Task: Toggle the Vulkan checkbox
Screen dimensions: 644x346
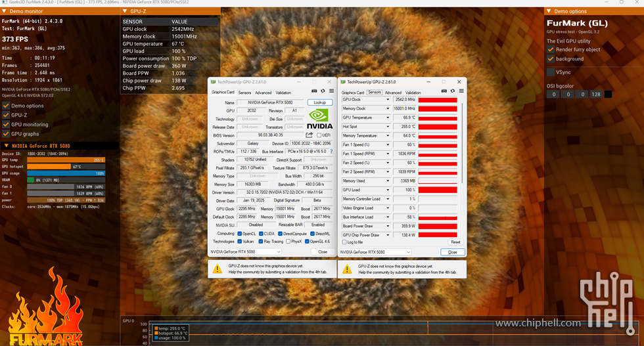Action: 239,242
